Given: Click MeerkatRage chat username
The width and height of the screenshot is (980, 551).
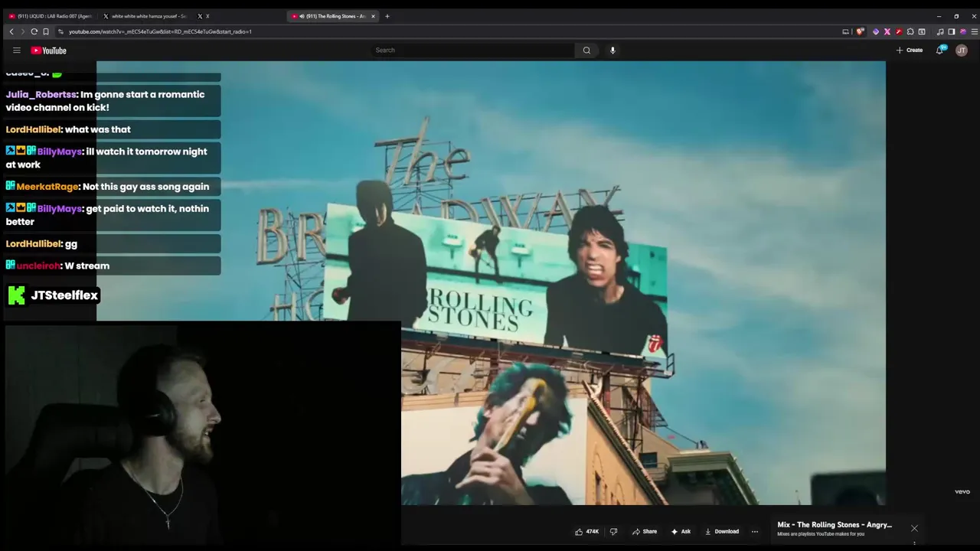Looking at the screenshot, I should coord(47,187).
